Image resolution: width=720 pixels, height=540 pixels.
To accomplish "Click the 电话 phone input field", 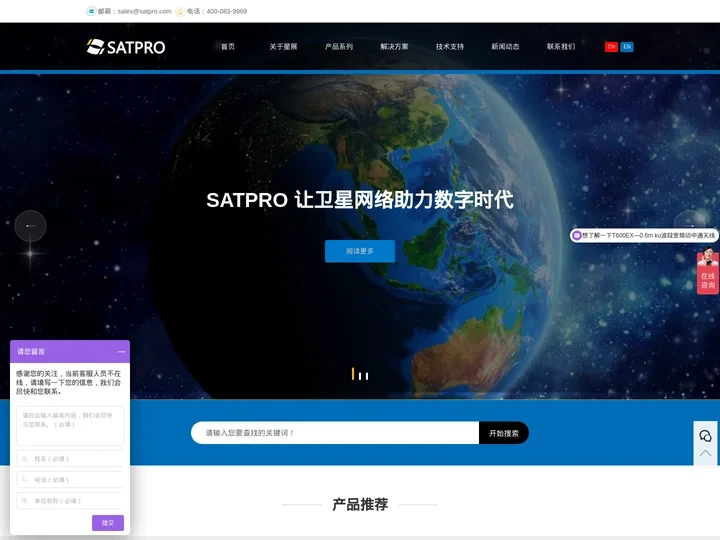I will 70,480.
